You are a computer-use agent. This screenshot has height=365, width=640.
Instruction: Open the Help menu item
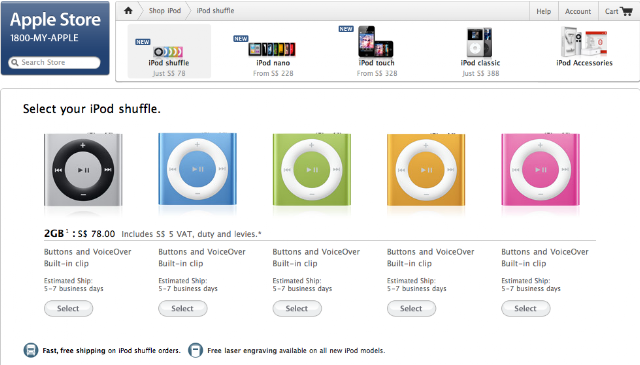543,11
